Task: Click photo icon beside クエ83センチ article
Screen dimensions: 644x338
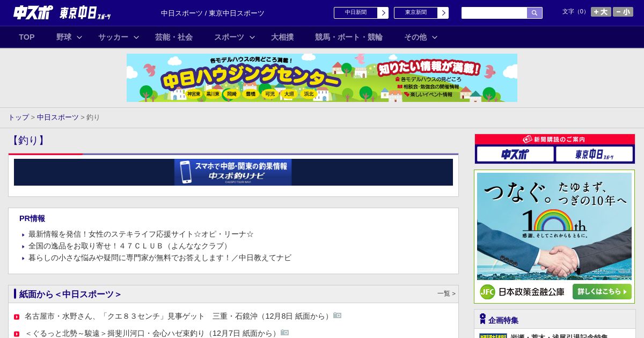Action: (x=337, y=315)
